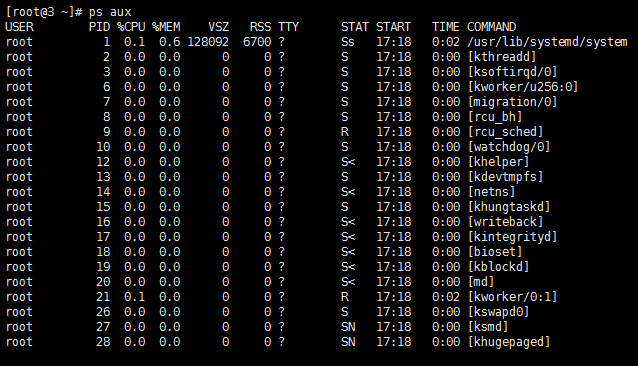
Task: Click the '[kworker/u256:0]' process name
Action: 523,87
